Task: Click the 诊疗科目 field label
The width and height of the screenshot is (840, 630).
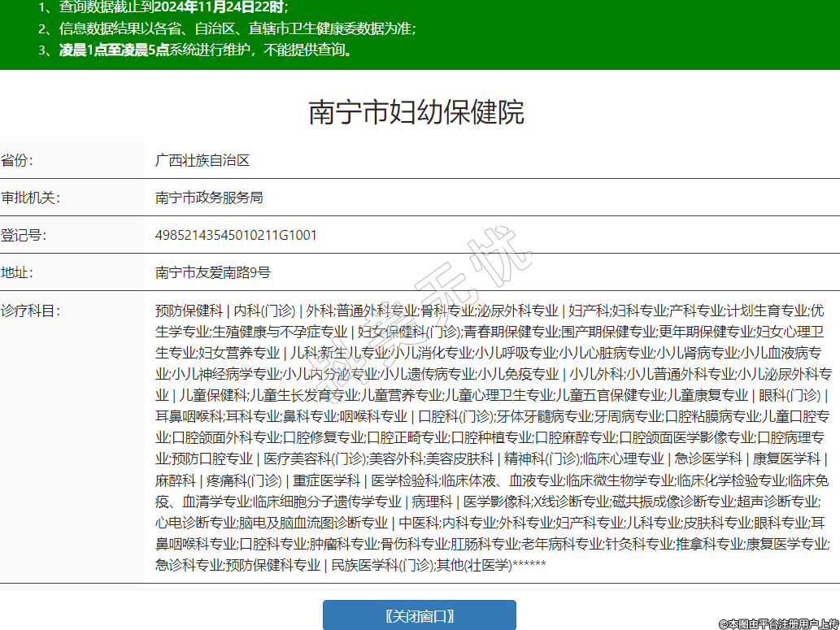Action: (x=30, y=311)
